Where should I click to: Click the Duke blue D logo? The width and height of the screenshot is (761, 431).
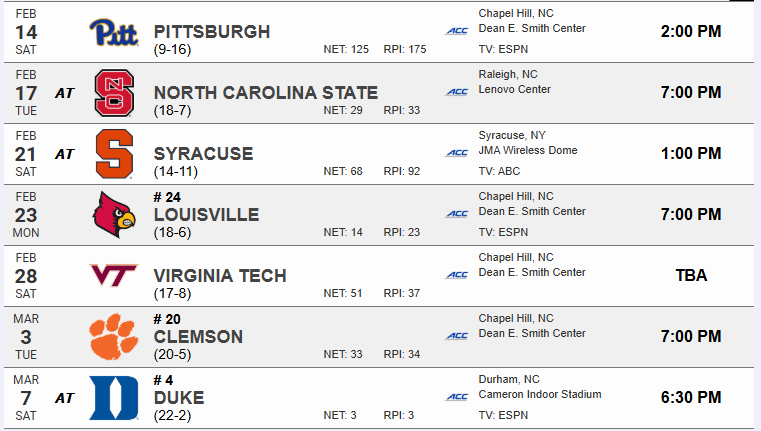115,398
